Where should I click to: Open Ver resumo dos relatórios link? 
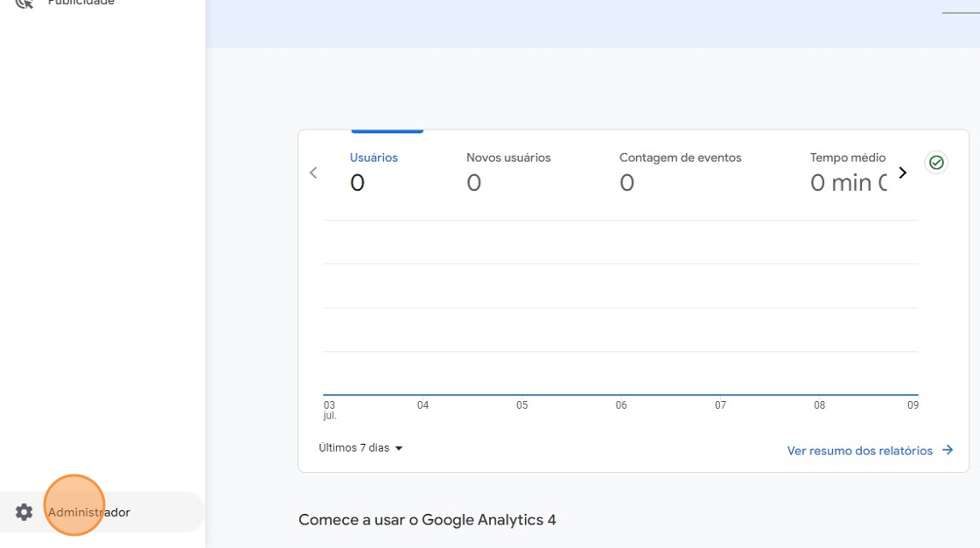click(x=859, y=451)
